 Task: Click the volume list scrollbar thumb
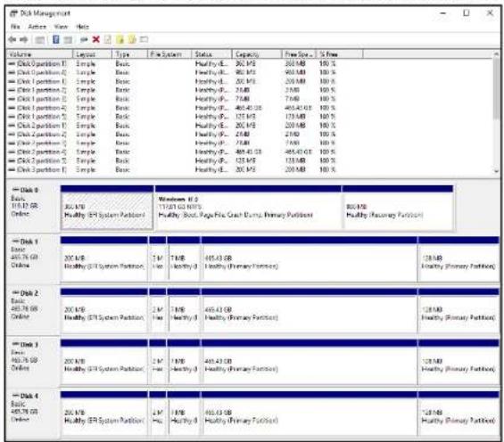pos(497,88)
